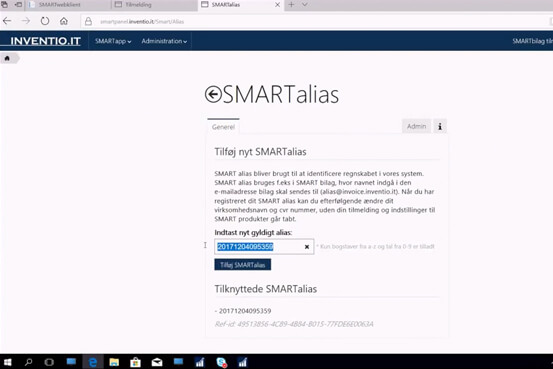553x369 pixels.
Task: Open the browser tab list chevron
Action: pyautogui.click(x=305, y=5)
